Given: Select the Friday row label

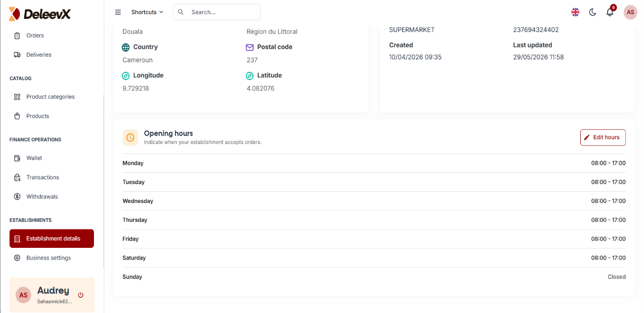Looking at the screenshot, I should tap(131, 239).
